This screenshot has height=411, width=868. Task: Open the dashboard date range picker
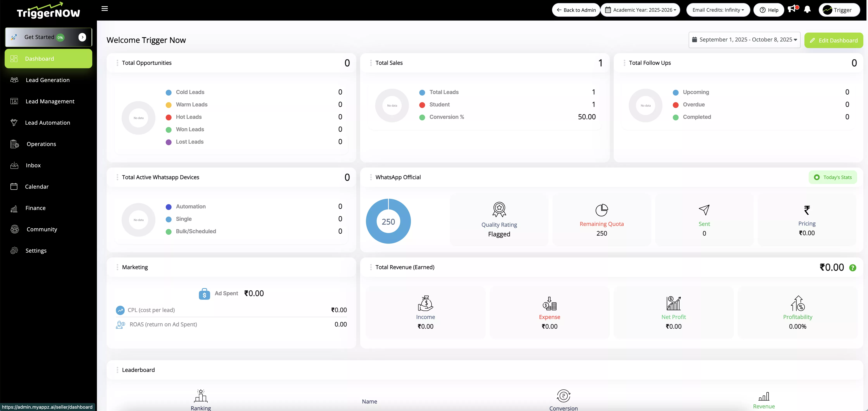click(744, 40)
